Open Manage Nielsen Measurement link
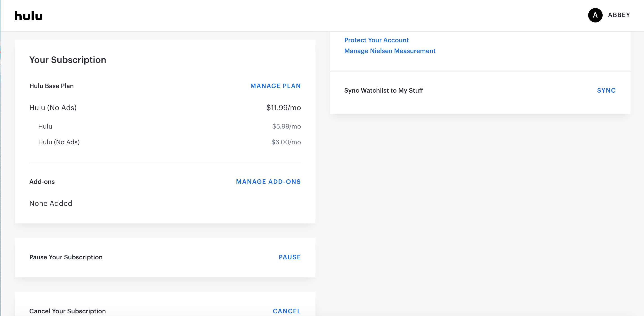The image size is (644, 316). (x=390, y=51)
